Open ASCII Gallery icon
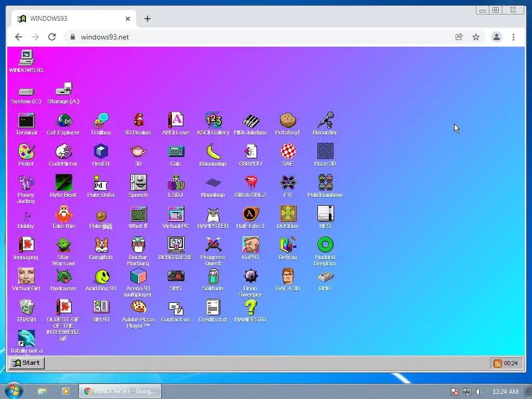Viewport: 532px width, 399px height. point(213,121)
